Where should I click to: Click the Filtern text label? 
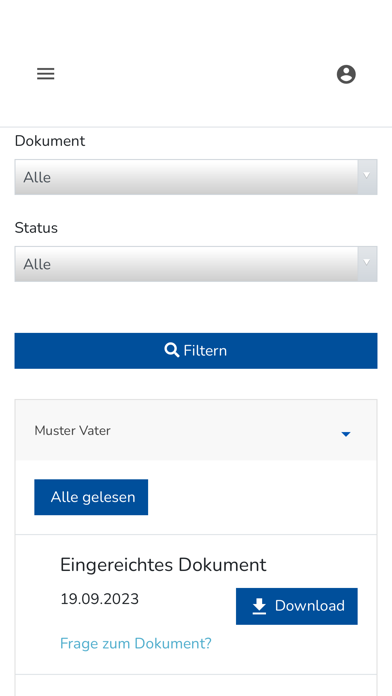(x=205, y=351)
